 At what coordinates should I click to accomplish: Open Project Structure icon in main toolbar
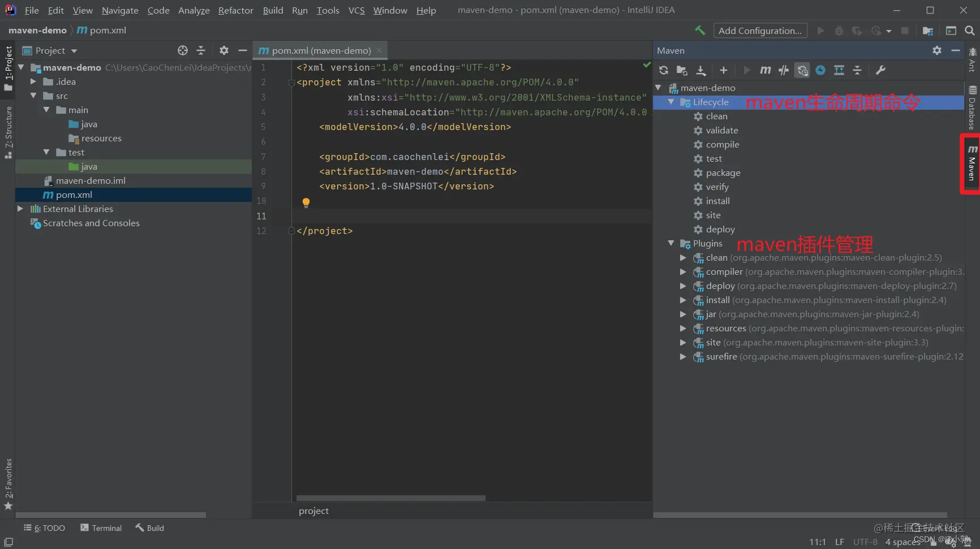point(928,31)
